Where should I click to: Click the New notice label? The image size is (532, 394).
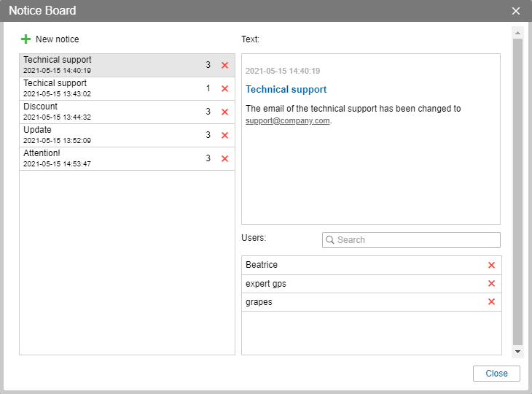pyautogui.click(x=57, y=39)
